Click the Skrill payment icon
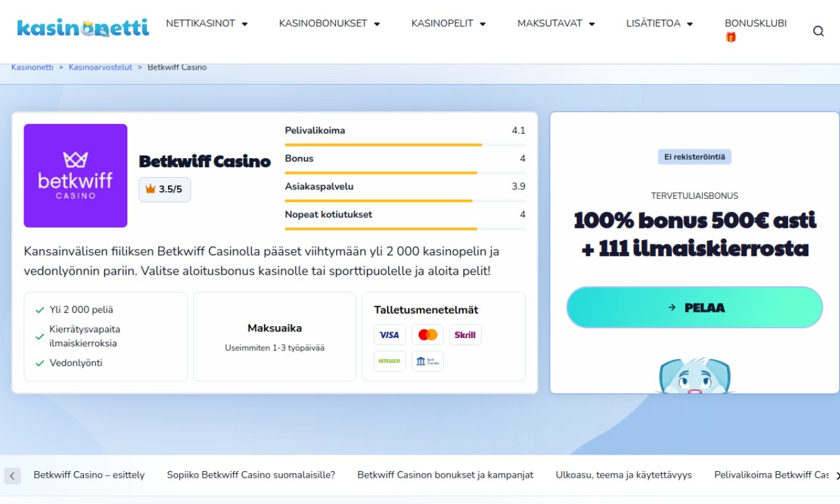This screenshot has height=504, width=840. click(465, 335)
